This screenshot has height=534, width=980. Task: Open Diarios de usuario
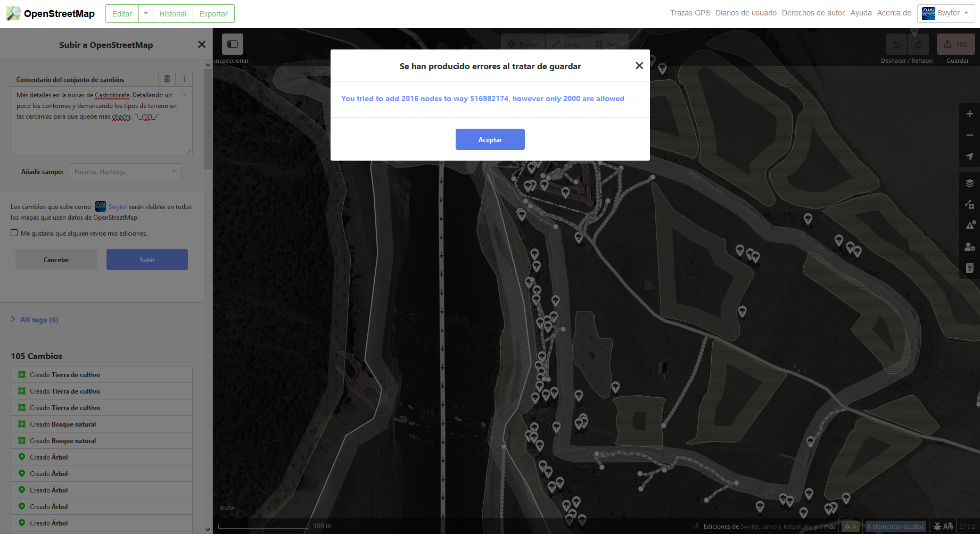[746, 13]
